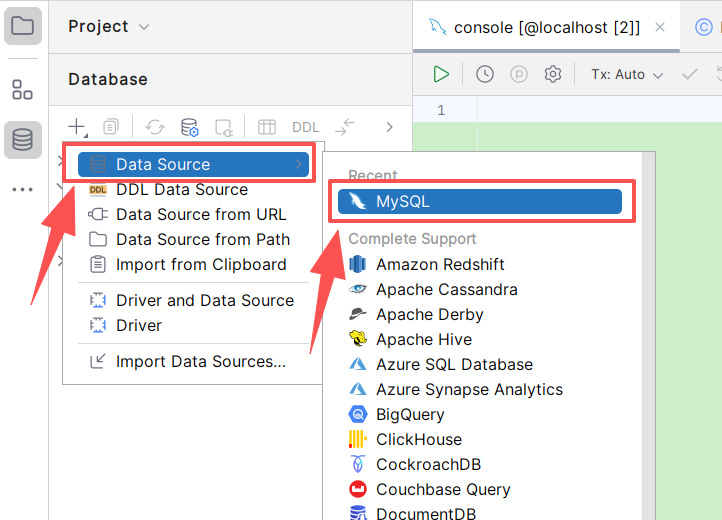Viewport: 722px width, 520px height.
Task: Click the Commit checkmark icon
Action: pos(690,74)
